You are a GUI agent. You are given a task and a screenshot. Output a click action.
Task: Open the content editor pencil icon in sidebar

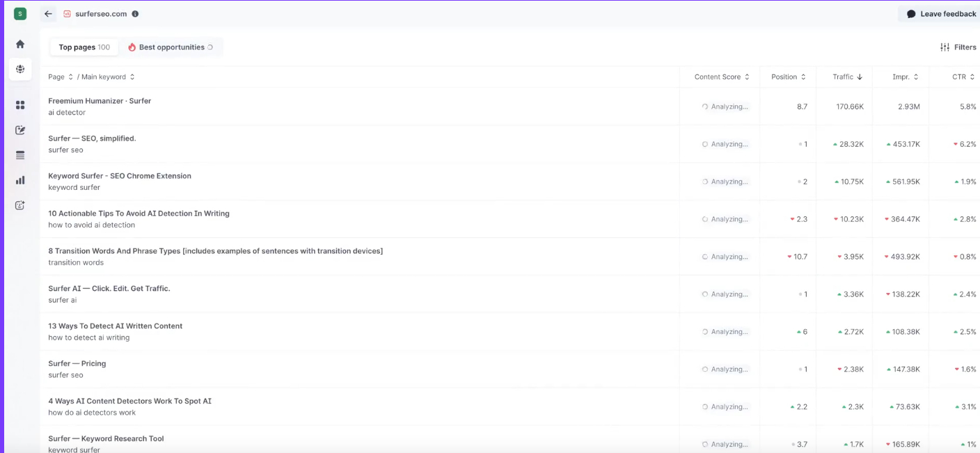point(20,130)
